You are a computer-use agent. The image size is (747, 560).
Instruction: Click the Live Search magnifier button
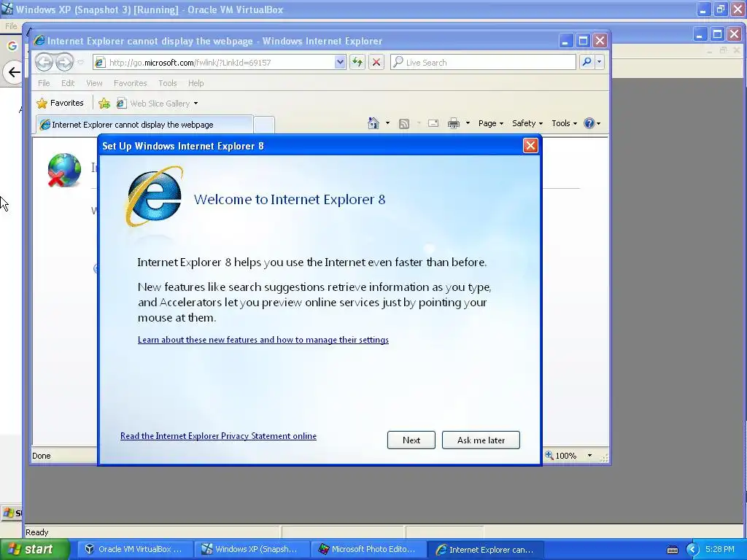(587, 62)
